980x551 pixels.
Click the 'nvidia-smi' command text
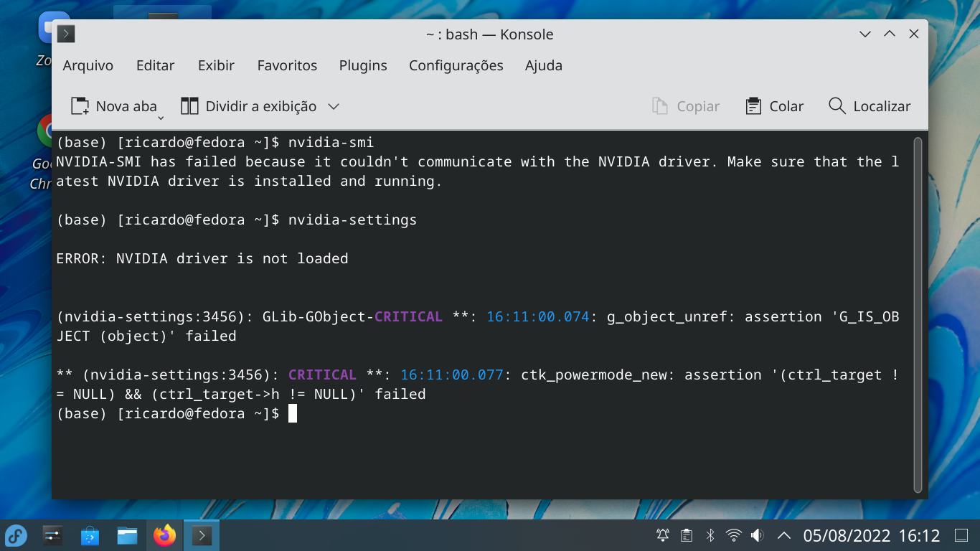point(331,142)
